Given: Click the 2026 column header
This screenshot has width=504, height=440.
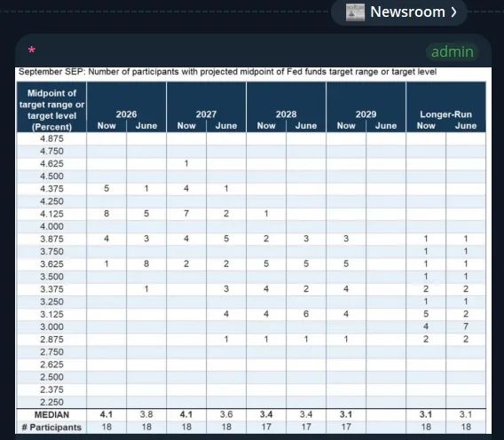Looking at the screenshot, I should (x=126, y=114).
